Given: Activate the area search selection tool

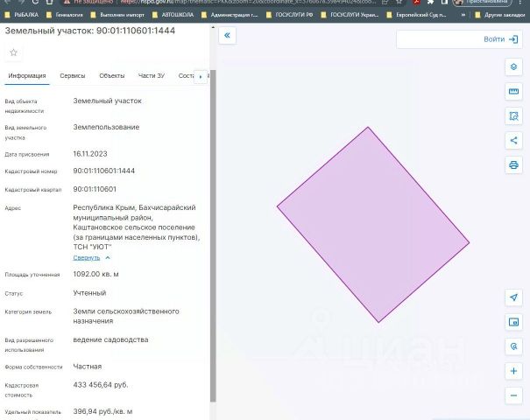Looking at the screenshot, I should tap(513, 116).
